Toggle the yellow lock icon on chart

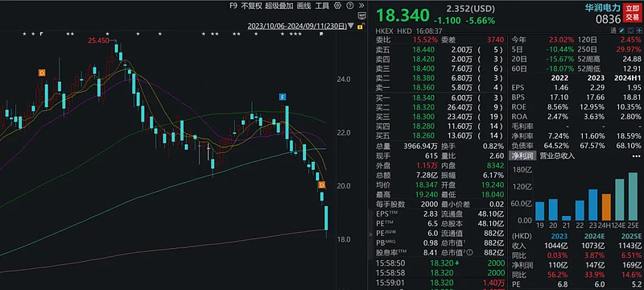point(360,27)
